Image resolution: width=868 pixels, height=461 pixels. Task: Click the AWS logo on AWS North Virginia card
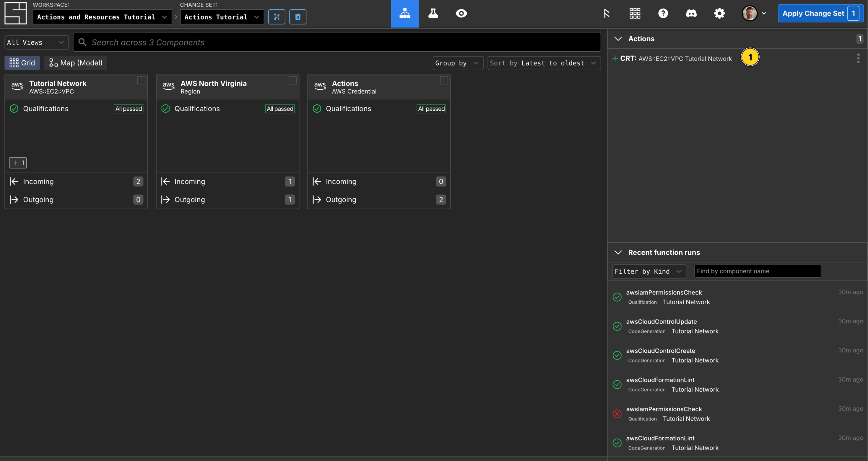click(x=168, y=86)
